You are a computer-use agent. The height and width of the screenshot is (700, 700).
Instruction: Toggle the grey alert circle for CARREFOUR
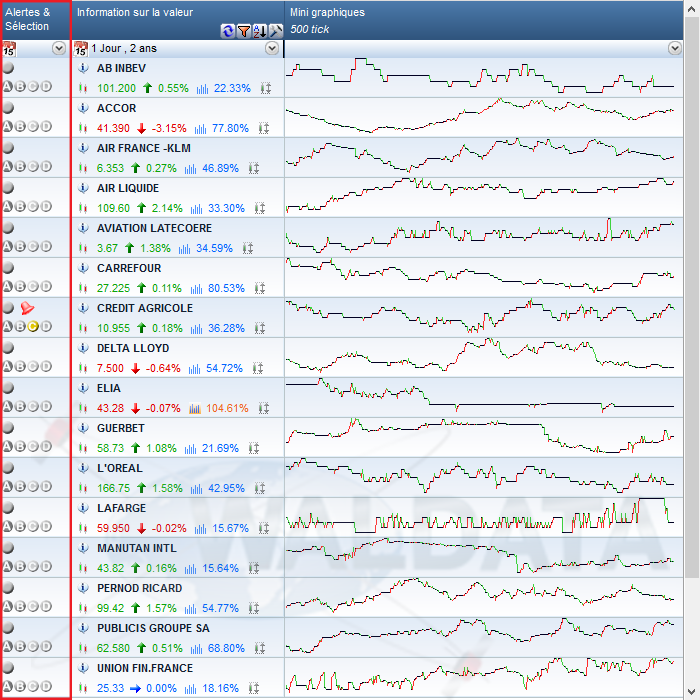pyautogui.click(x=8, y=267)
